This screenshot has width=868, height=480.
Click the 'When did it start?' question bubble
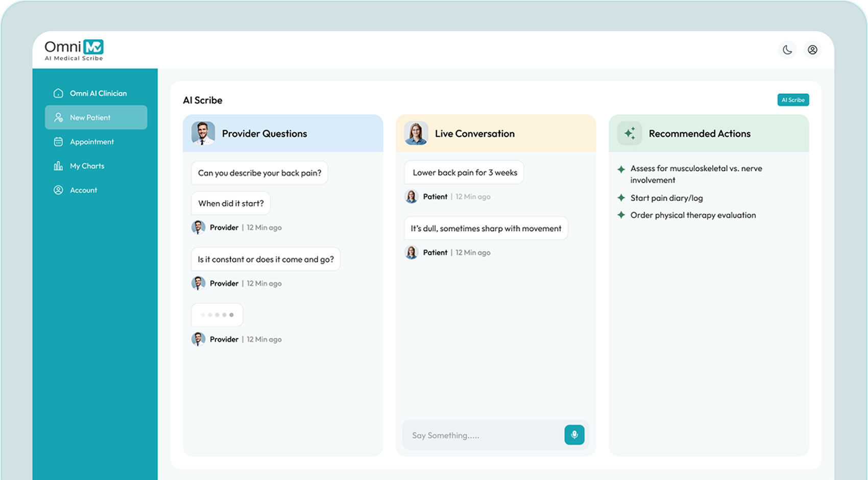[x=231, y=204]
